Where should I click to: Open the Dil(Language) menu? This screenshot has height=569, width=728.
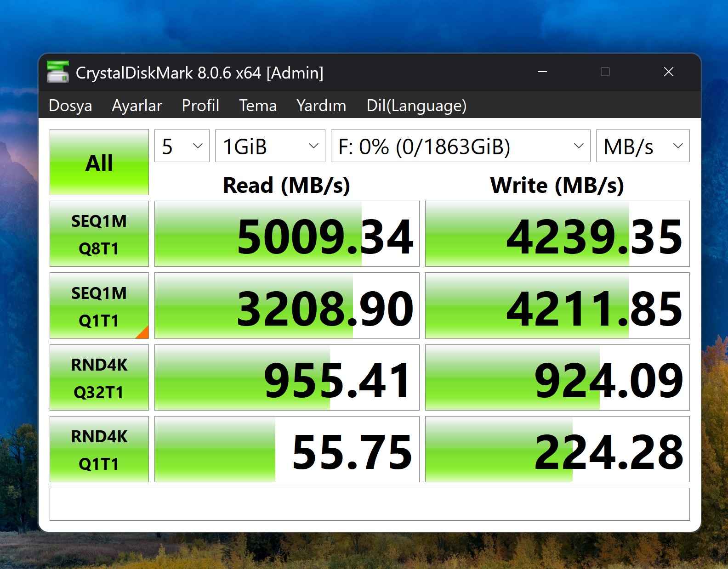click(416, 106)
